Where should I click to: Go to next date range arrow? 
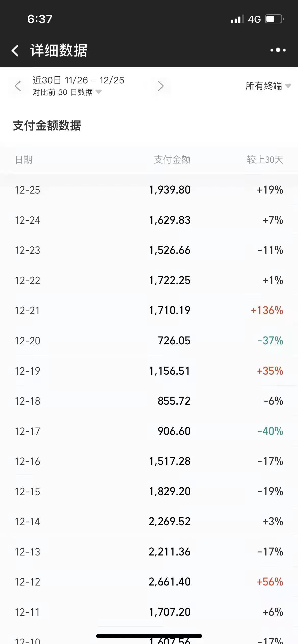click(x=160, y=86)
